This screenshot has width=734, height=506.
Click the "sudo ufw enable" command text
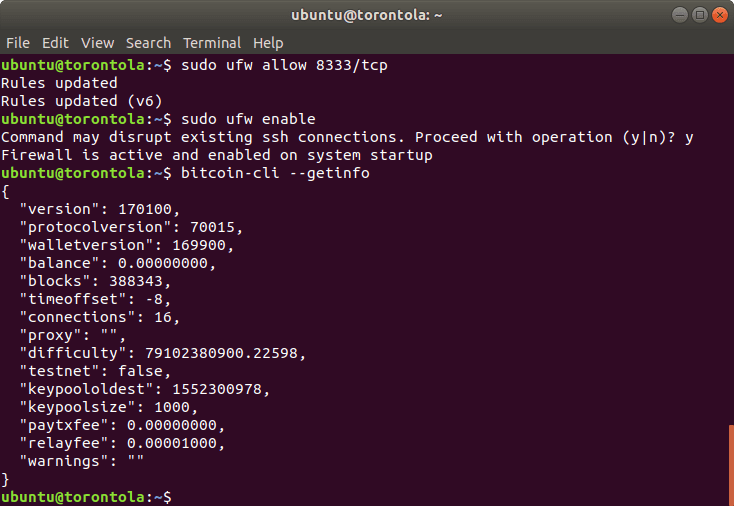pos(248,119)
